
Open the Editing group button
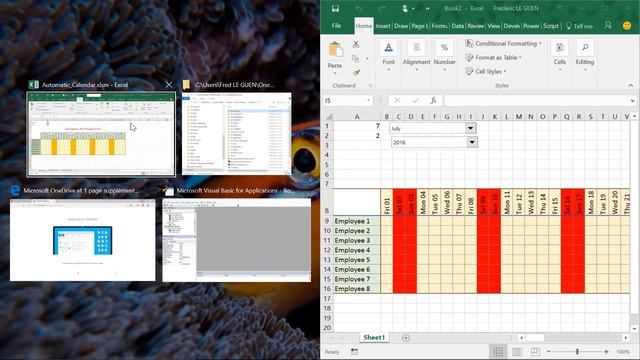585,56
